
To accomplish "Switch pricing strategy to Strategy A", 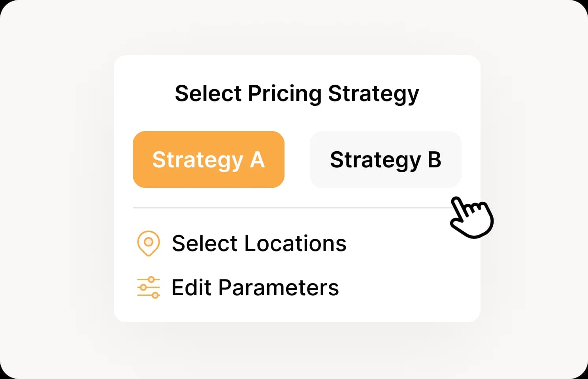I will [209, 159].
